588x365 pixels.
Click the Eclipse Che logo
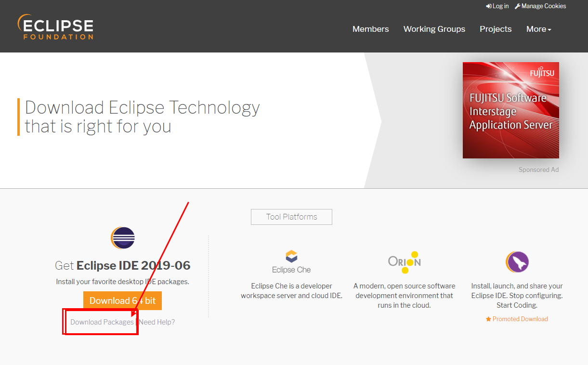tap(291, 261)
